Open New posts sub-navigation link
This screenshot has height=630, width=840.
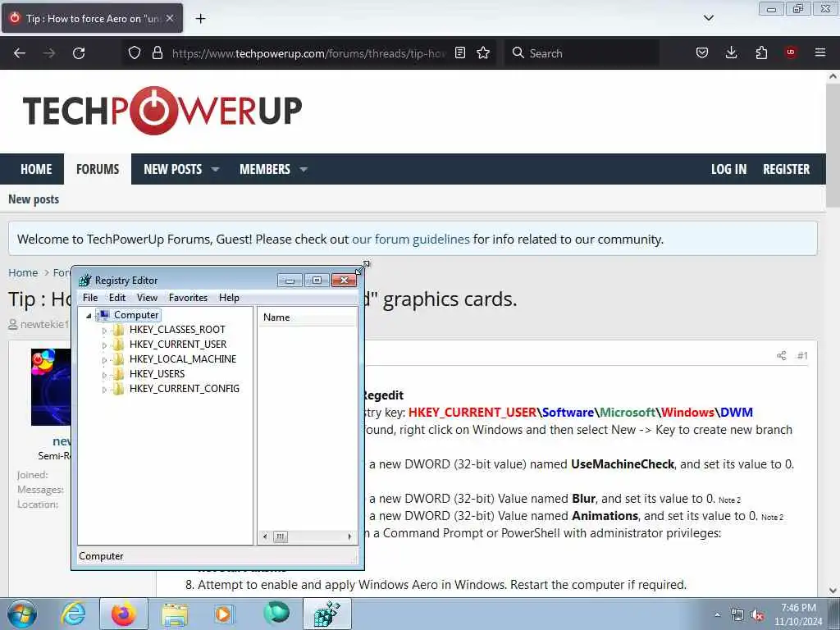coord(34,199)
